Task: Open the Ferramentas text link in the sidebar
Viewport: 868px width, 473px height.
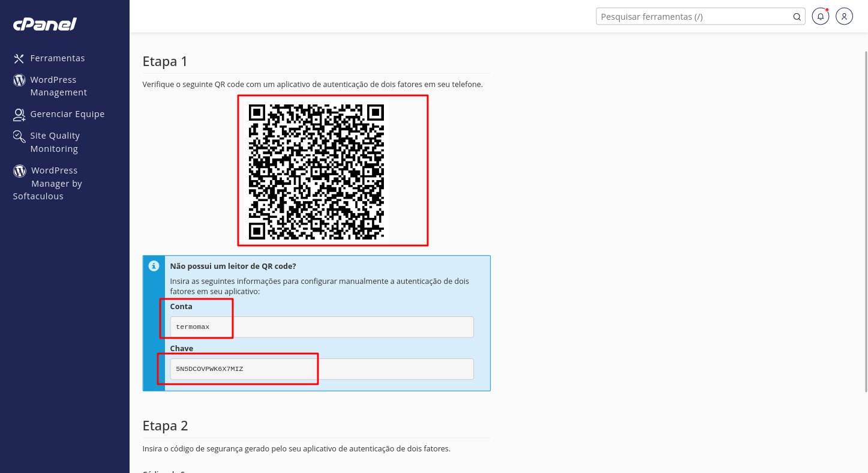Action: [x=58, y=58]
